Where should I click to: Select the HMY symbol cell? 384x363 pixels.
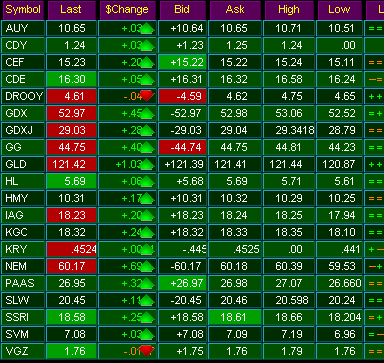(x=23, y=198)
